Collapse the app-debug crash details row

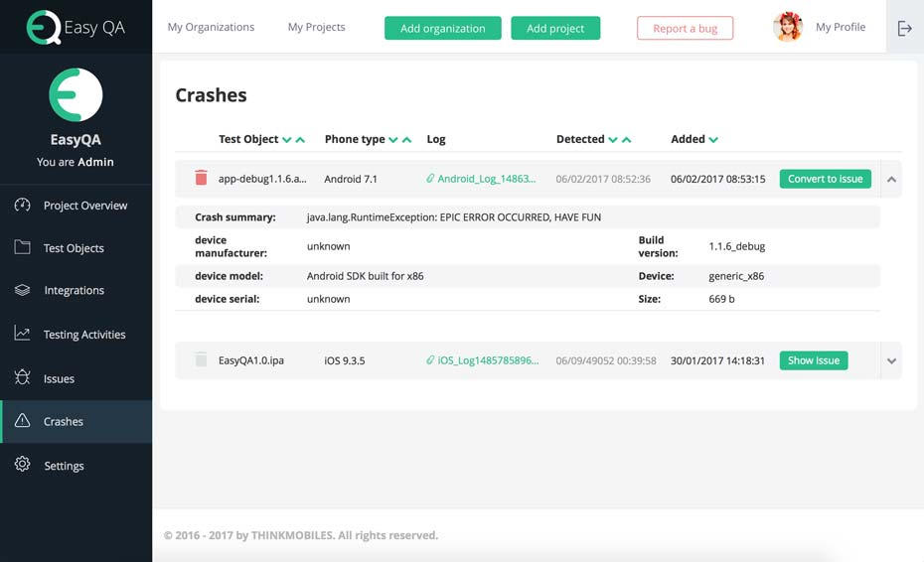[x=891, y=180]
